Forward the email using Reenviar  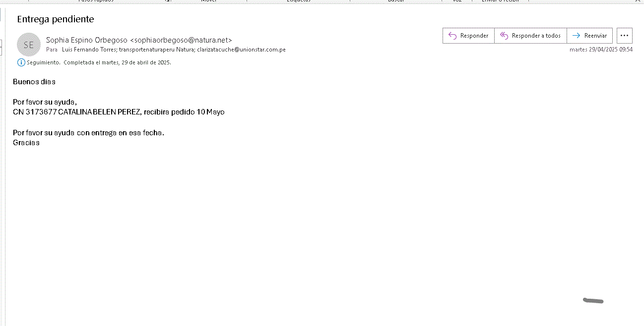pyautogui.click(x=589, y=36)
